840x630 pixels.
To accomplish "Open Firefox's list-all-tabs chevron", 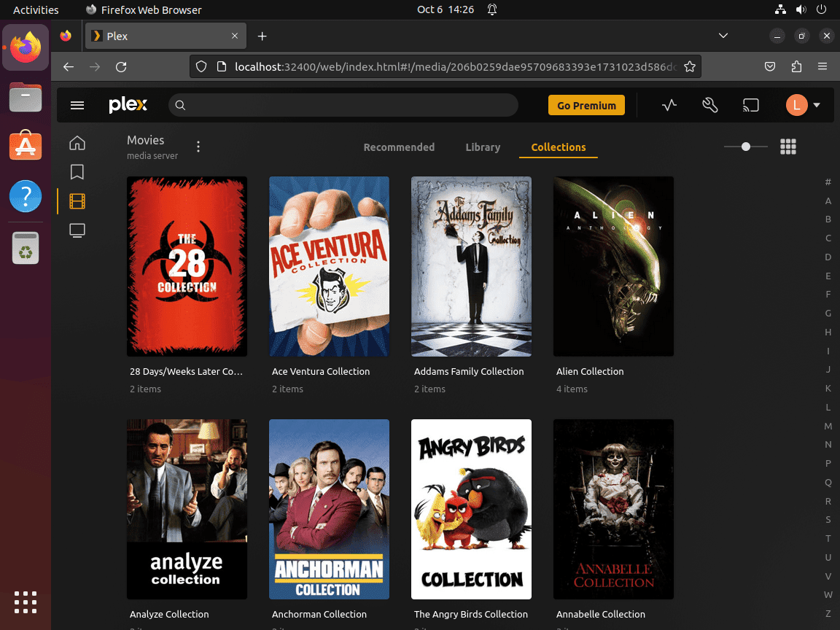I will 723,35.
